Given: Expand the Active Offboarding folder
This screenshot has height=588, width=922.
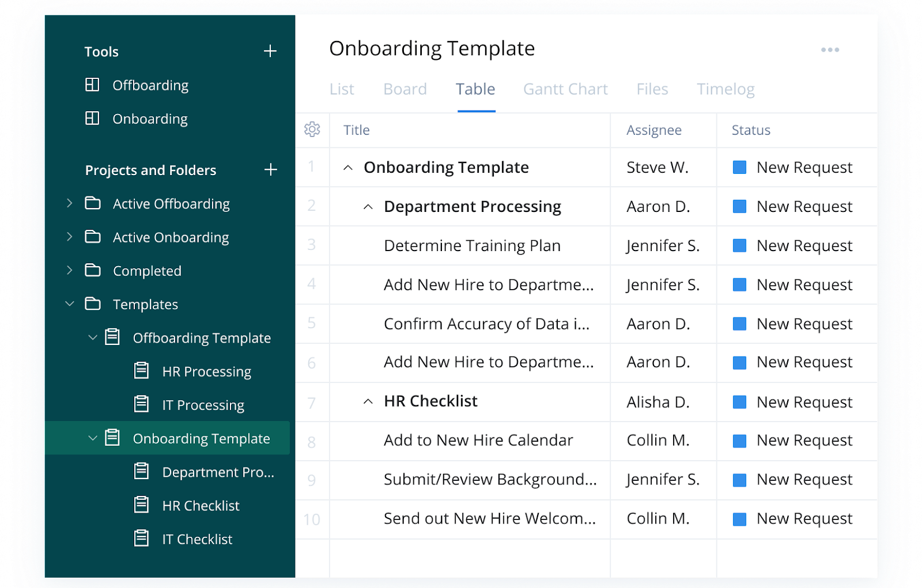Looking at the screenshot, I should click(69, 203).
